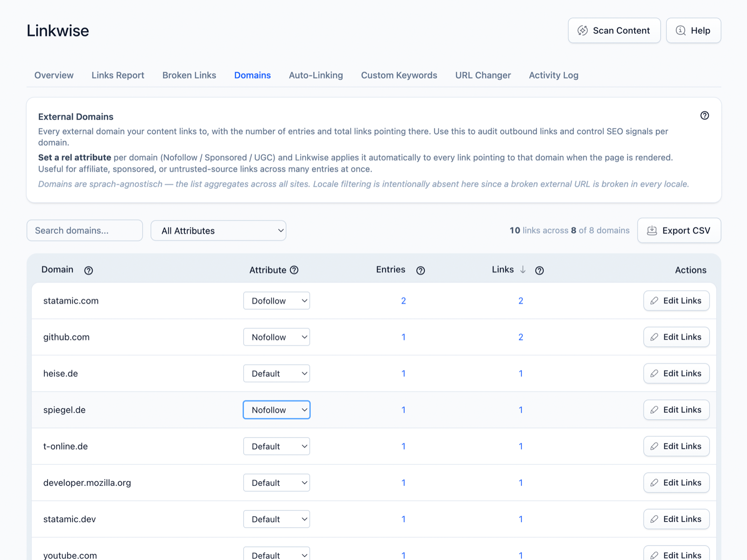Click the statamic.com domain name
This screenshot has width=747, height=560.
[71, 301]
